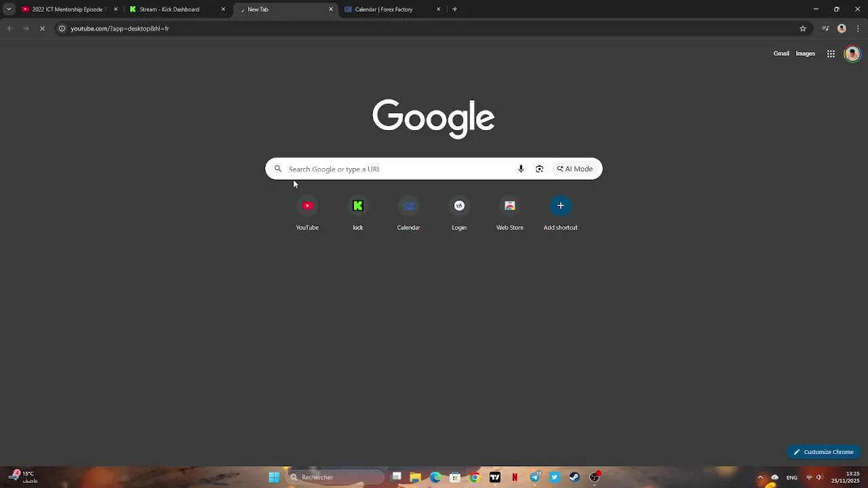Open Task View on the taskbar
The width and height of the screenshot is (868, 488).
coord(397,477)
